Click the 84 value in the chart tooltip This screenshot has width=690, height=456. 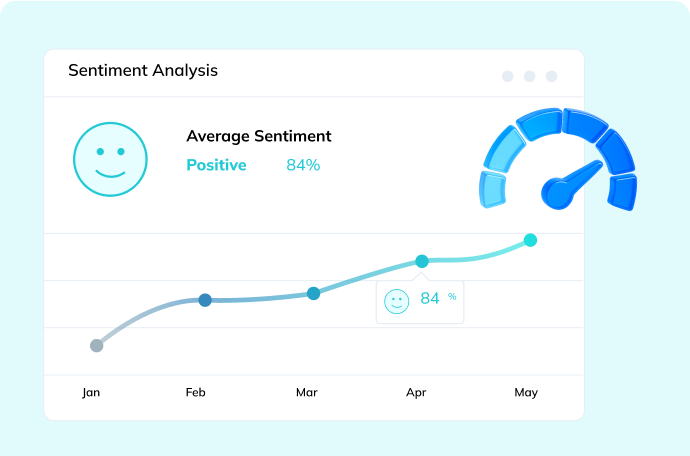[430, 298]
